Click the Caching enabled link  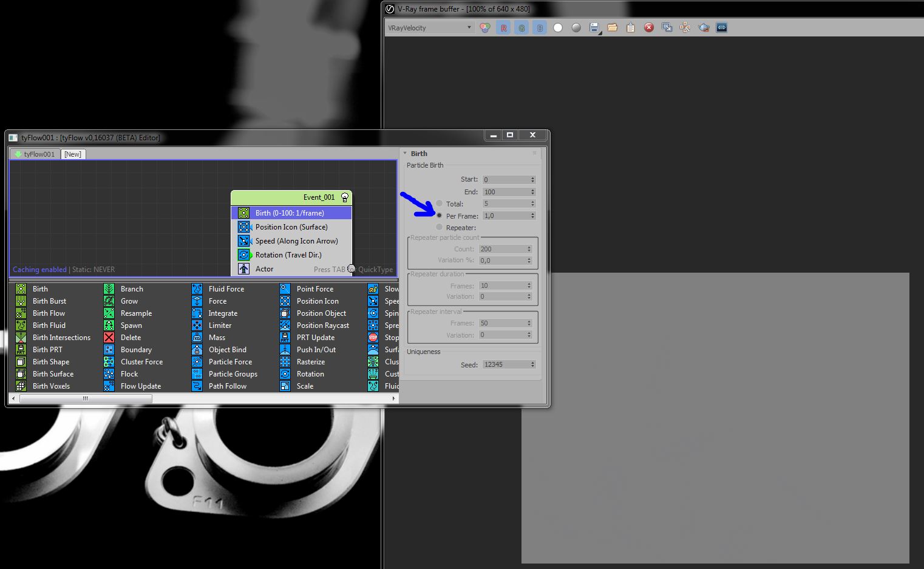point(39,270)
